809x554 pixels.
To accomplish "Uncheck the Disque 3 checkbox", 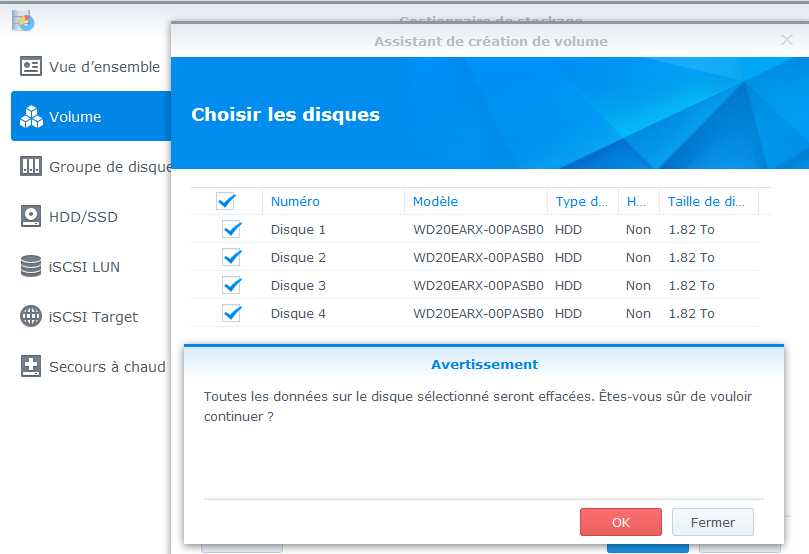I will (232, 285).
